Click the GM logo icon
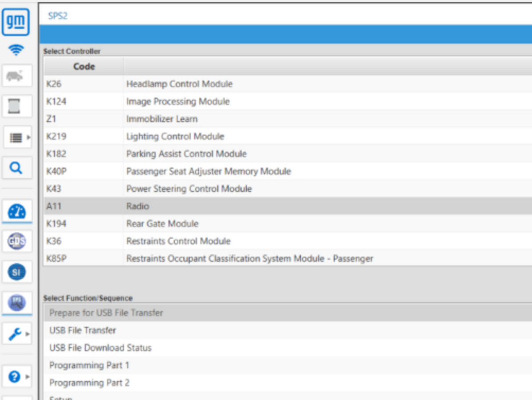The height and width of the screenshot is (400, 532). [x=16, y=22]
